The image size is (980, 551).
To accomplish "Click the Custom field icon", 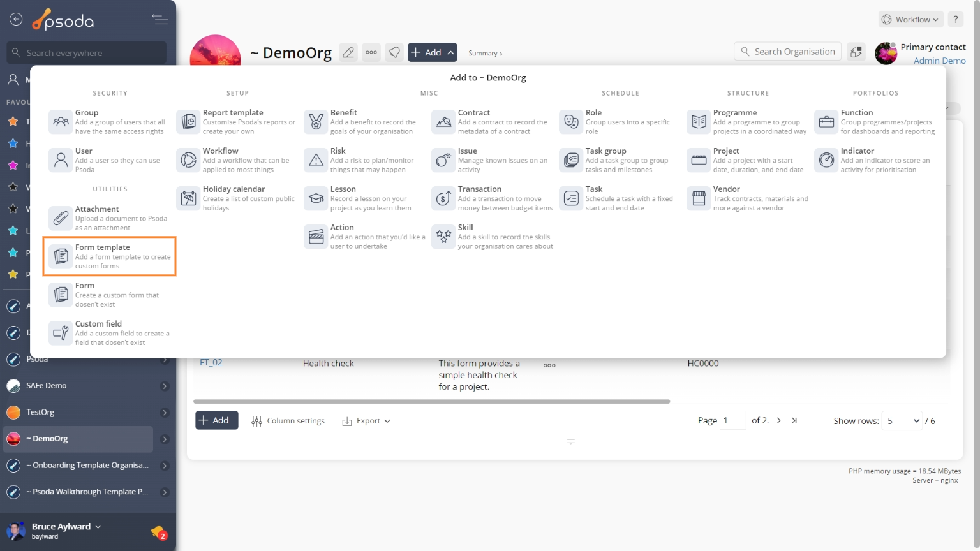I will point(61,333).
